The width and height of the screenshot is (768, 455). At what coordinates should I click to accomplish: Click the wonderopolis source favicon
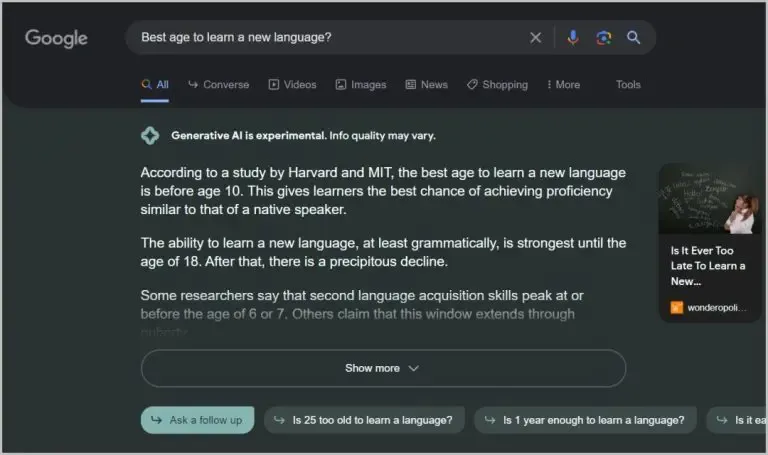[x=676, y=308]
